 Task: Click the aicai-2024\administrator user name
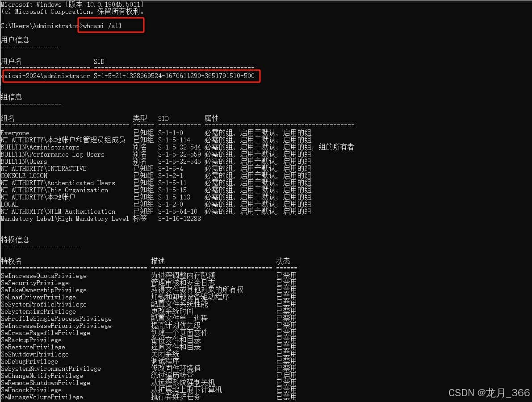tap(46, 76)
